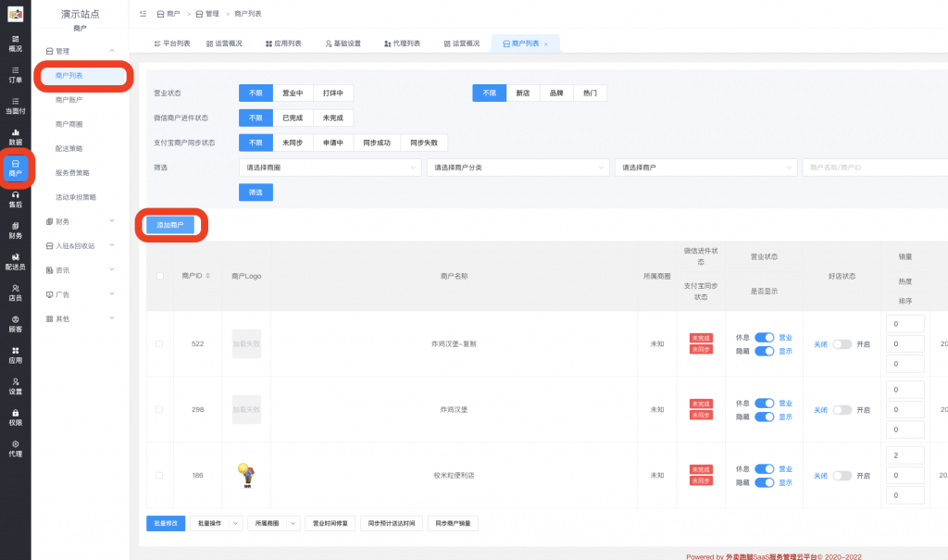Screen dimensions: 948x560
Task: Click the 批量修改 button
Action: 165,524
